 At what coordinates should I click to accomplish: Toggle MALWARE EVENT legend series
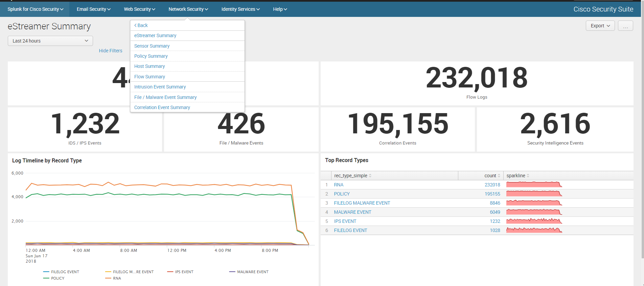click(x=249, y=272)
